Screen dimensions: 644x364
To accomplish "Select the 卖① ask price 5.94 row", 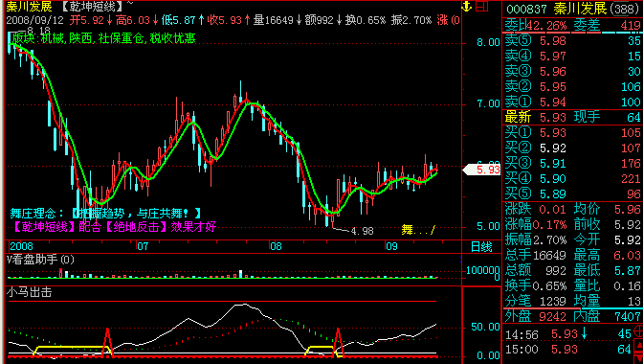I will click(x=573, y=102).
